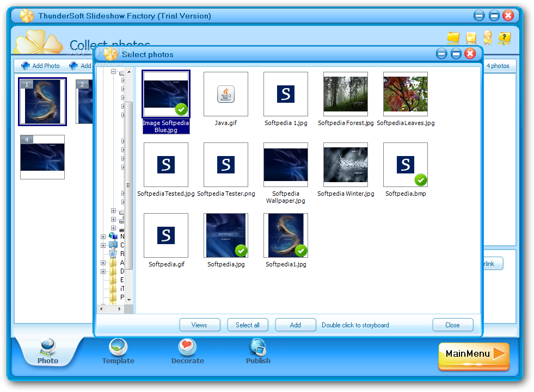Save project with the floppy disk icon

(471, 38)
